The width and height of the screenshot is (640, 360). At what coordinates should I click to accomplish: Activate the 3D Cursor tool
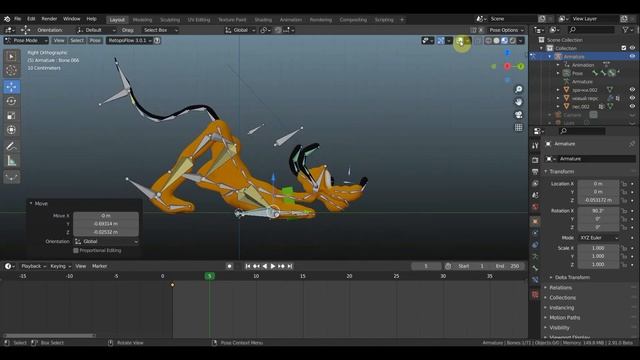tap(11, 70)
